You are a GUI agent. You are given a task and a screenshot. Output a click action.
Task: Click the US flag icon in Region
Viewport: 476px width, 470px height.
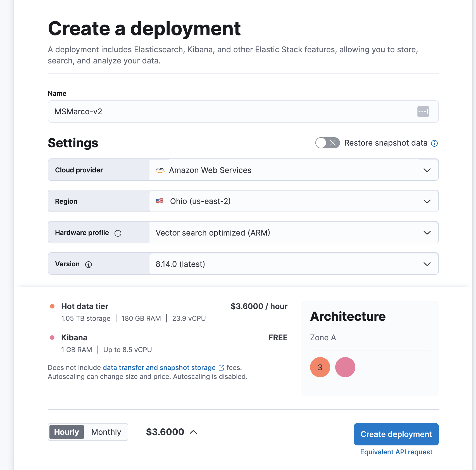point(160,201)
